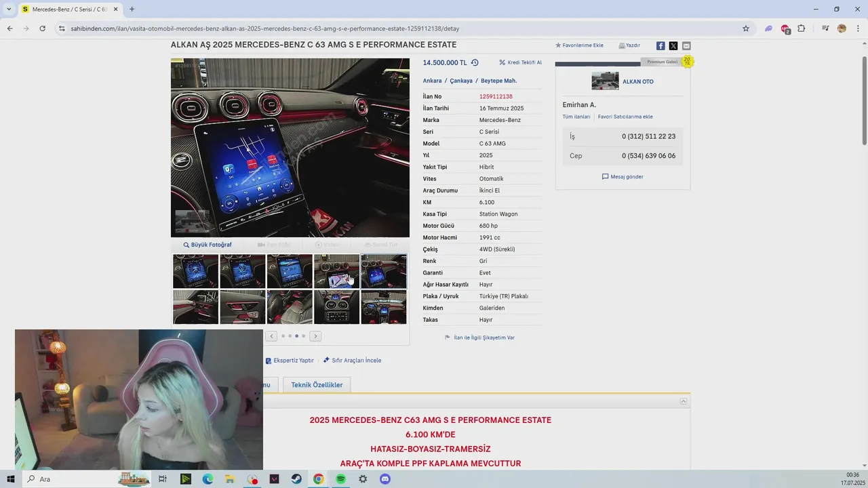Open Spotify from taskbar
The height and width of the screenshot is (488, 868).
341,479
